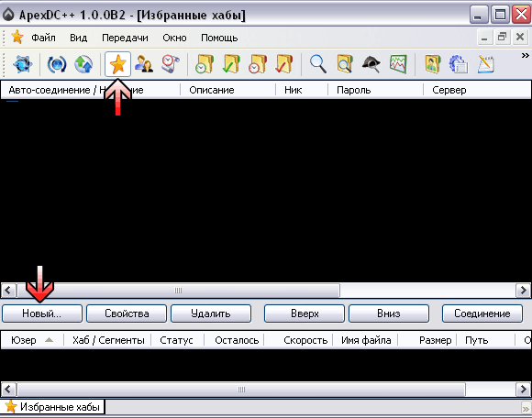Sort transfers by Статус column header
This screenshot has height=418, width=532.
(x=177, y=340)
